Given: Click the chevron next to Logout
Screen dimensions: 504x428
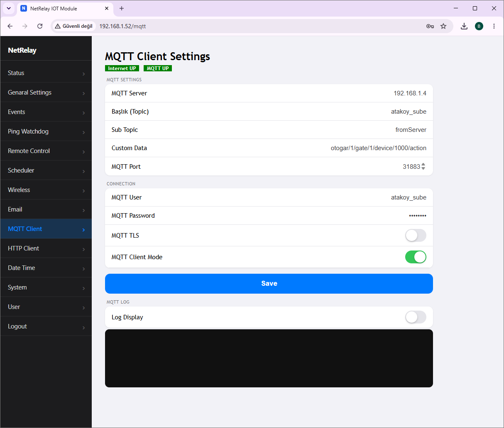Looking at the screenshot, I should (x=83, y=327).
